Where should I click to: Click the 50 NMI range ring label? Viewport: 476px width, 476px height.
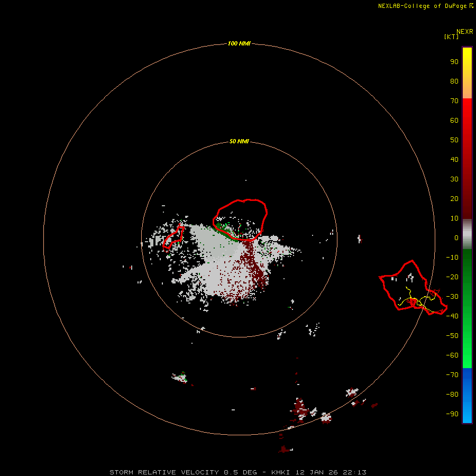(239, 141)
